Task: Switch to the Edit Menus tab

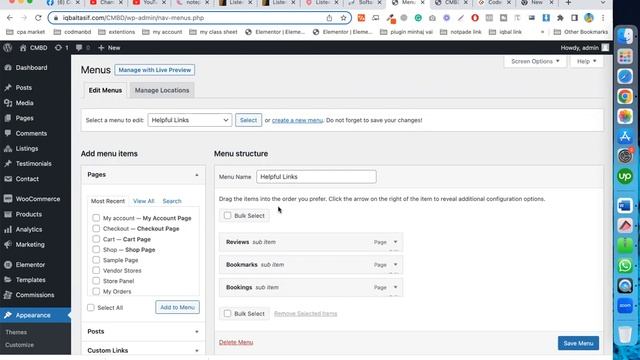Action: (x=105, y=90)
